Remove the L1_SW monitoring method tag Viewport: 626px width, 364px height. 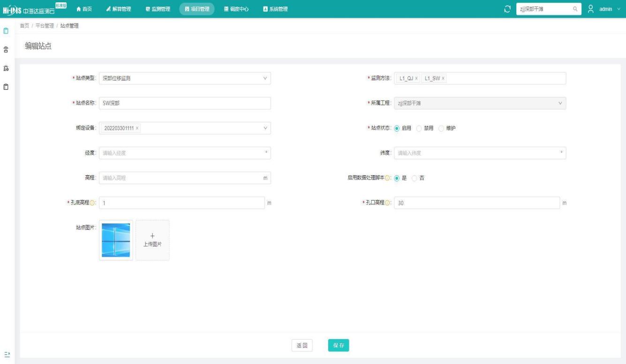tap(443, 78)
